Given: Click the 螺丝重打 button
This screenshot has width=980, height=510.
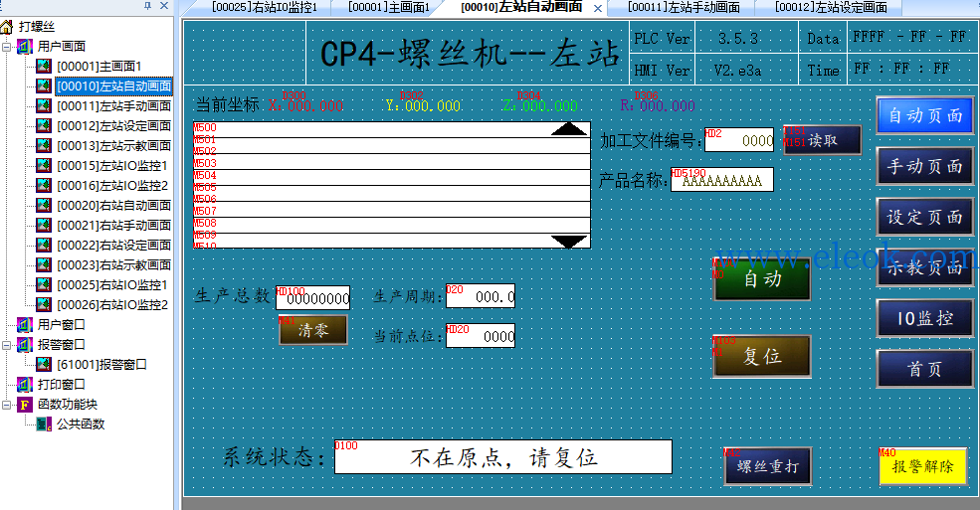Looking at the screenshot, I should (x=768, y=466).
